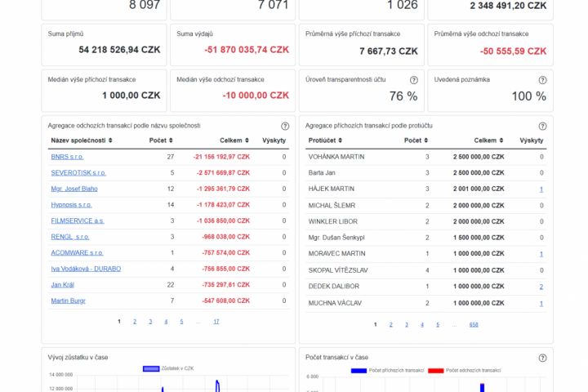This screenshot has width=588, height=392.
Task: Open Mgr. Josef Blaho link
Action: tap(74, 189)
